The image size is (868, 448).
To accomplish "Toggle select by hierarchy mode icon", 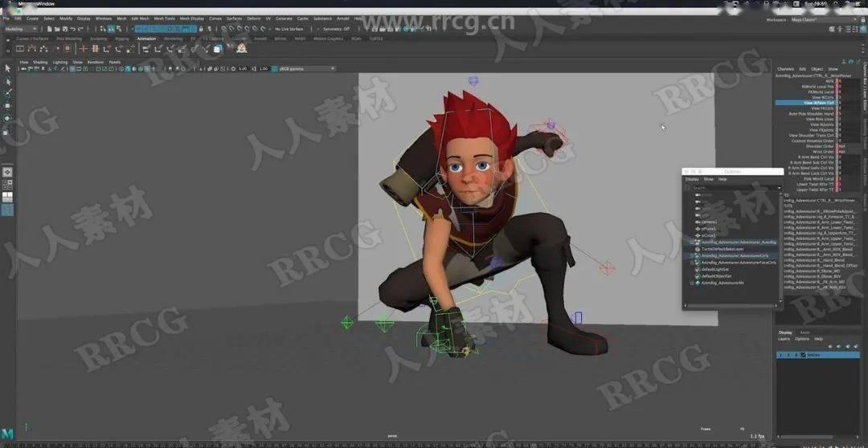I will click(103, 29).
